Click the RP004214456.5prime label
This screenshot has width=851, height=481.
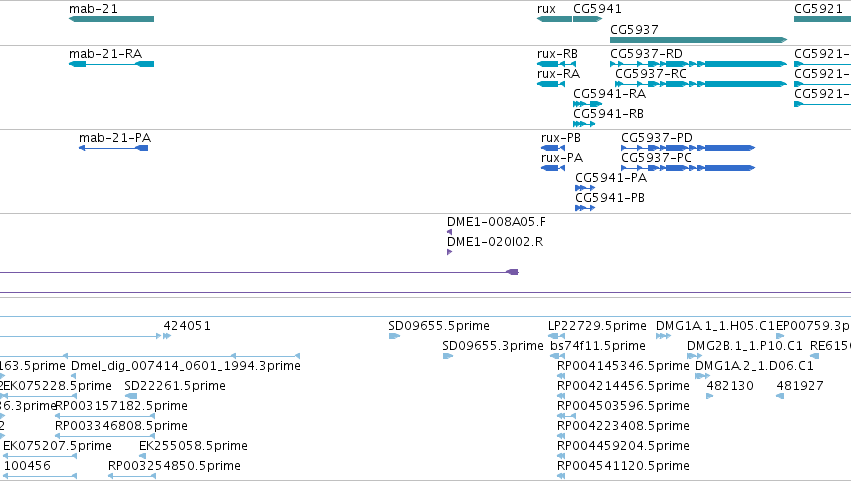[623, 386]
